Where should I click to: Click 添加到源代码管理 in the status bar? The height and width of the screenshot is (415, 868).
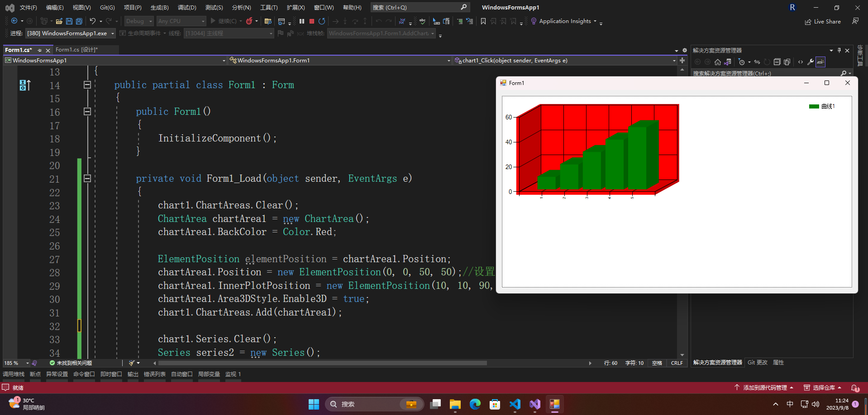(x=764, y=388)
